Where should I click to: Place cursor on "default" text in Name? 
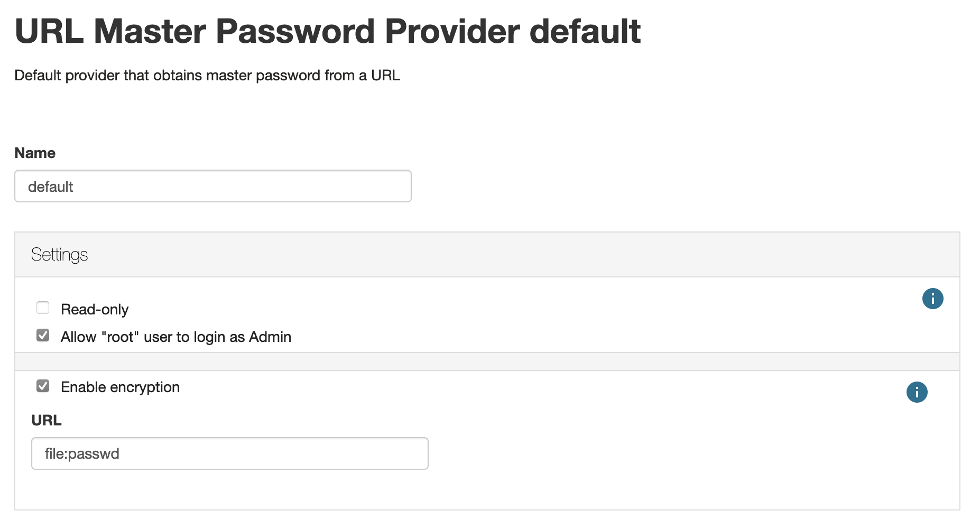click(50, 187)
